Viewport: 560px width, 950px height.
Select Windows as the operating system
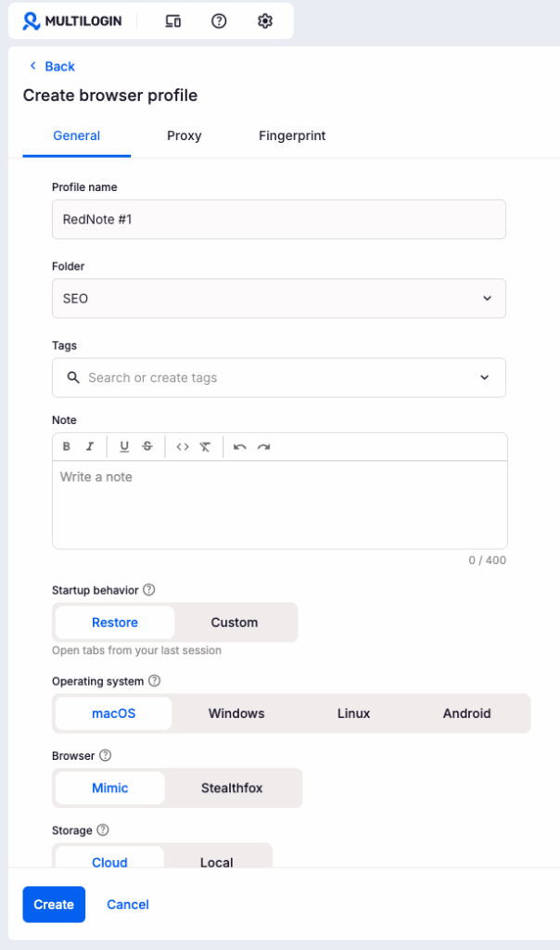[235, 713]
